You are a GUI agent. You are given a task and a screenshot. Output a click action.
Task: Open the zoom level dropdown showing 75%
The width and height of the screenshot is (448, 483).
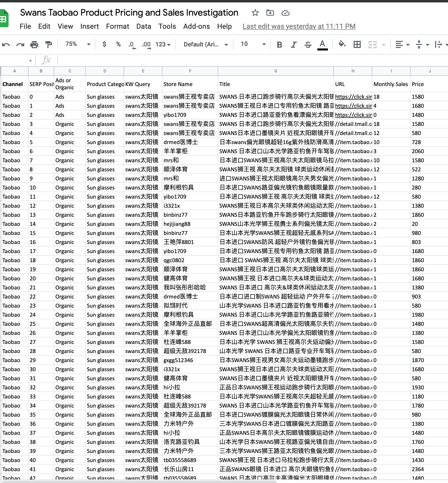pos(78,44)
